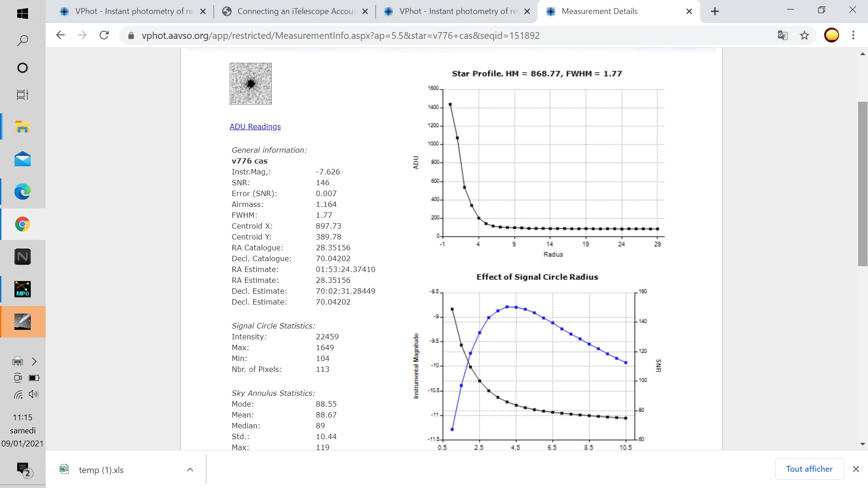Bookmark this page with star icon

804,35
